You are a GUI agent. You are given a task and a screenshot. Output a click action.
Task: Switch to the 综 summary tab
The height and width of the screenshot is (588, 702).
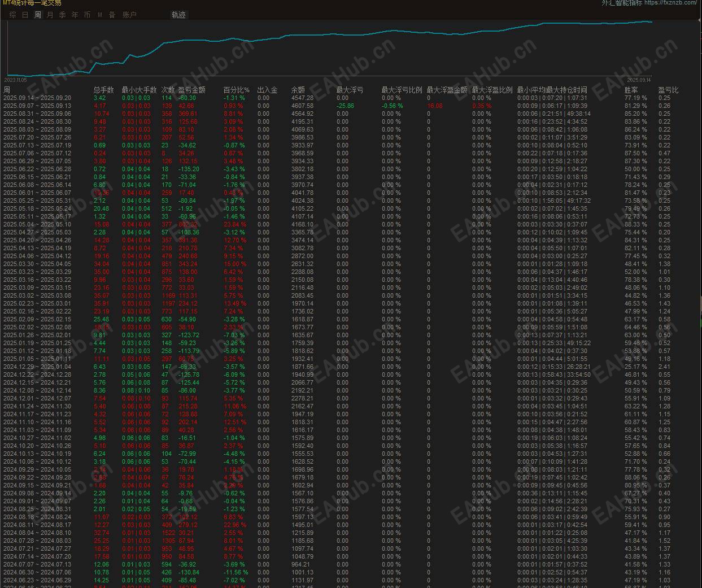click(12, 15)
